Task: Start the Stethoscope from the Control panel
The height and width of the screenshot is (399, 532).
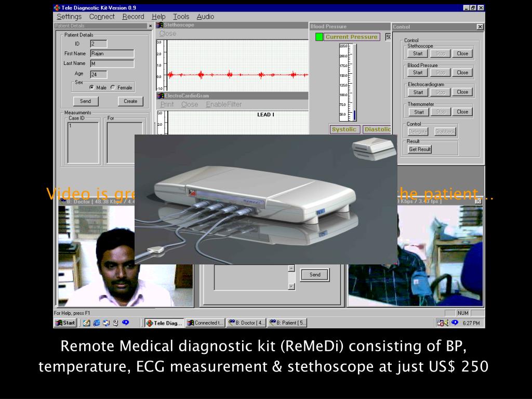Action: (418, 54)
